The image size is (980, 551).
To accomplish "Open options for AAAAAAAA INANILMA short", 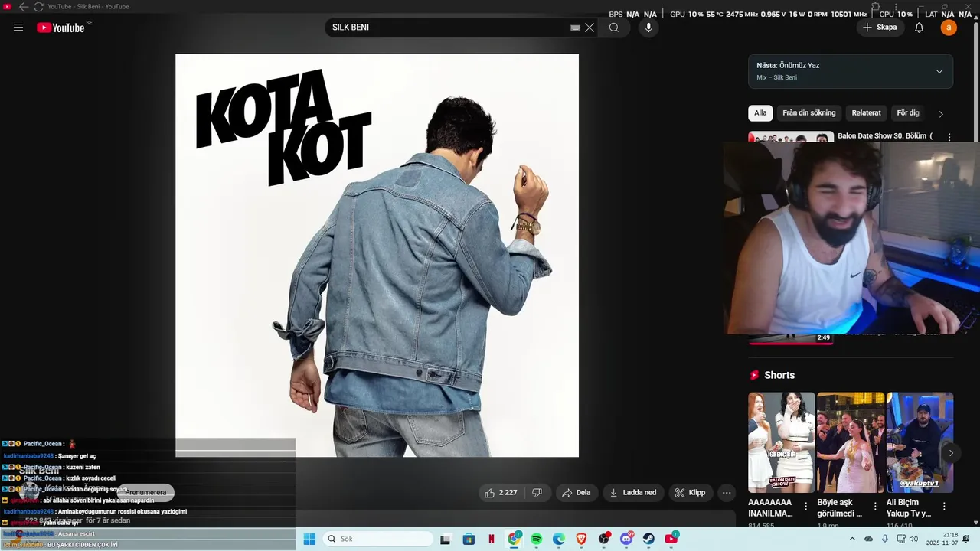I will point(805,507).
